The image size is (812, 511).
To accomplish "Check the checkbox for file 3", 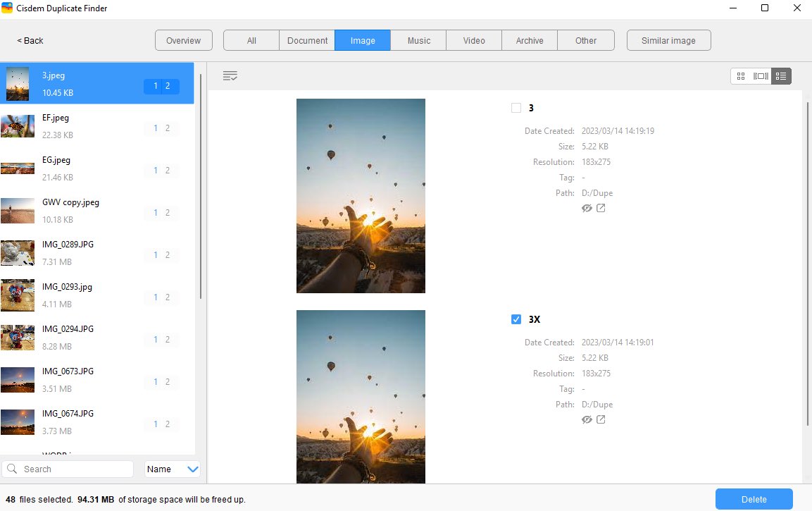I will (516, 108).
